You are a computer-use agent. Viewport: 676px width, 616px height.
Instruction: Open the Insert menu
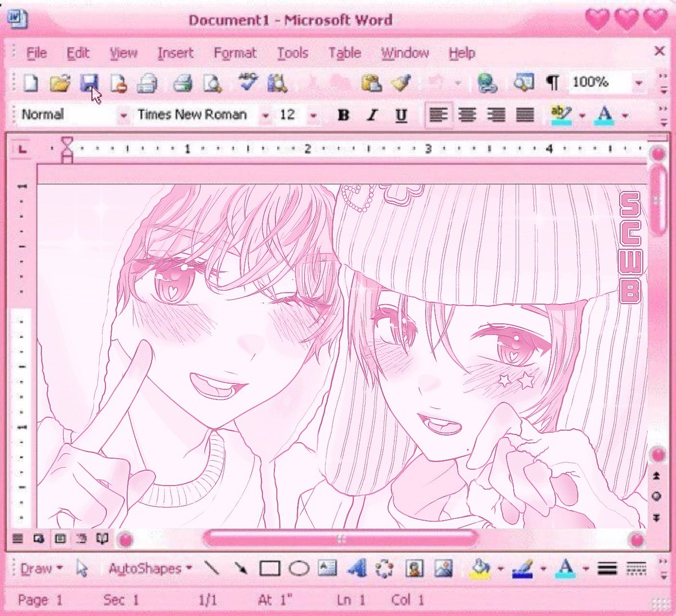click(175, 53)
